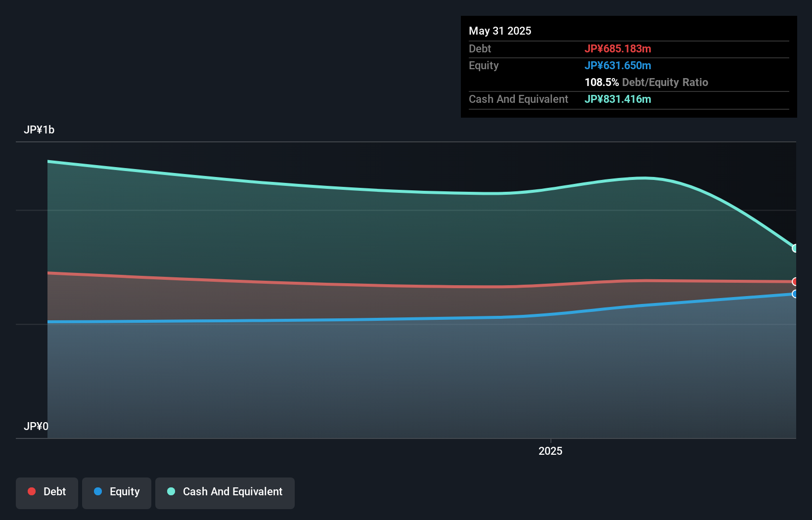
Task: Click the teal Cash And Equivalent legend dot
Action: tap(171, 491)
